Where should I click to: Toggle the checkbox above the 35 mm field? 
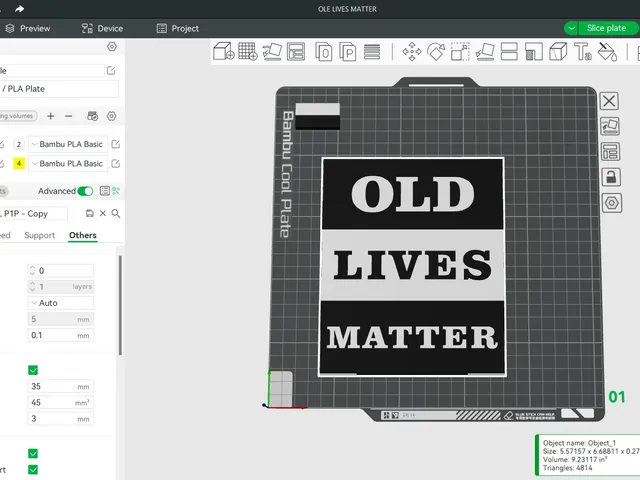(33, 370)
